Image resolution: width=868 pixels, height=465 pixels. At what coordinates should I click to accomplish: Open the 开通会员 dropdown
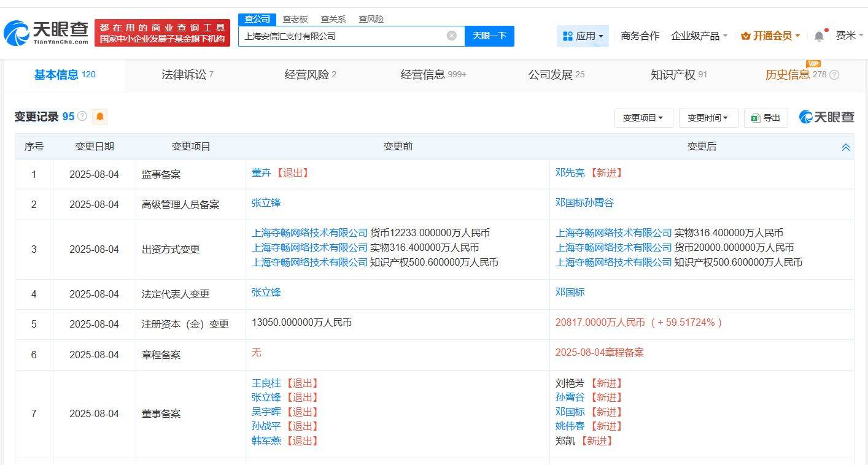[x=770, y=36]
